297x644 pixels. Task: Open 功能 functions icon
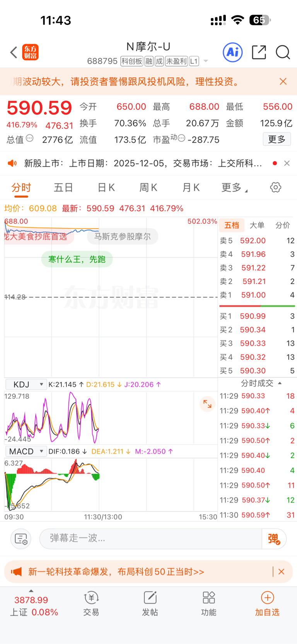click(209, 603)
